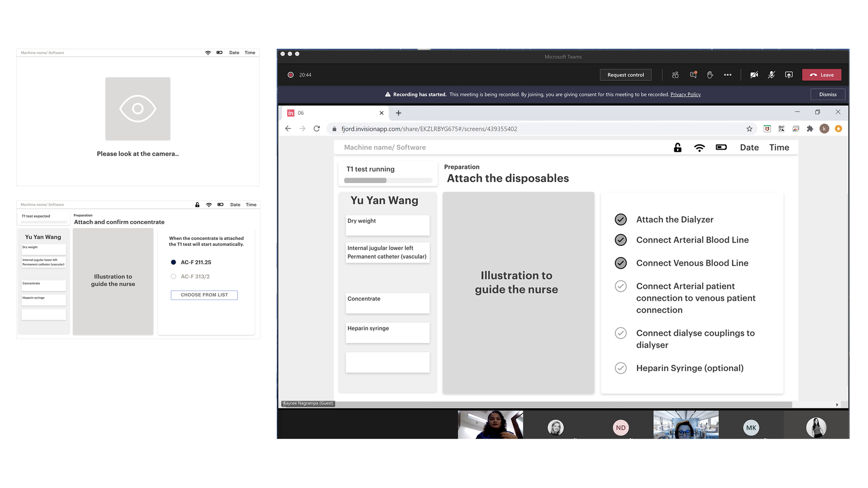
Task: Click the QR code extension icon
Action: coord(781,129)
